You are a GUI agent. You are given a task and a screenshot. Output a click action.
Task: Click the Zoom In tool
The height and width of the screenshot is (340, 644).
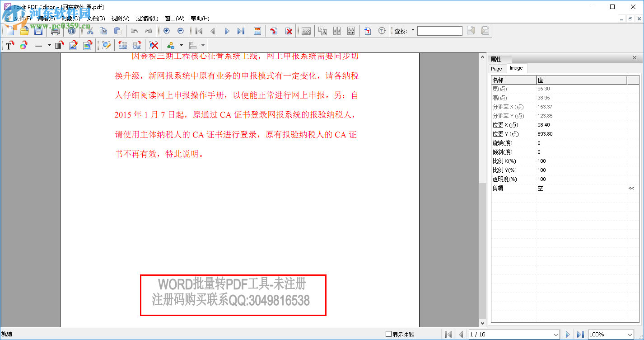tap(166, 31)
